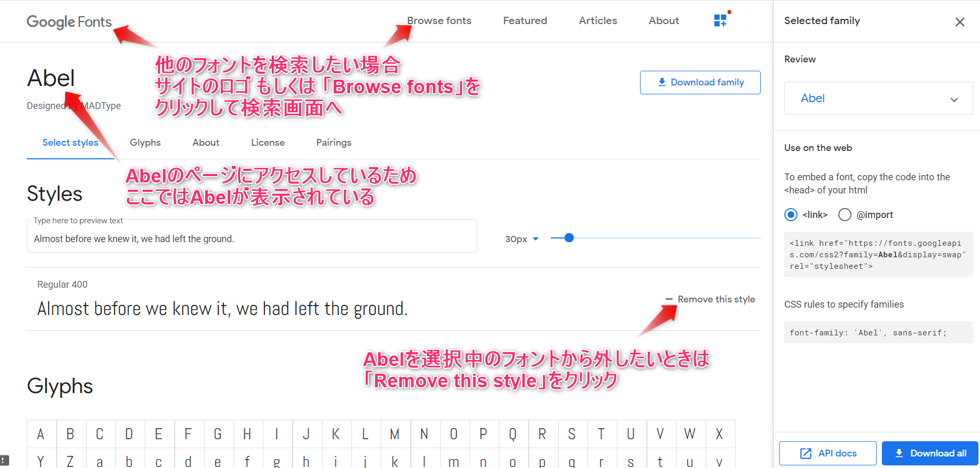The image size is (980, 468).
Task: Go to the Featured page
Action: [x=525, y=21]
